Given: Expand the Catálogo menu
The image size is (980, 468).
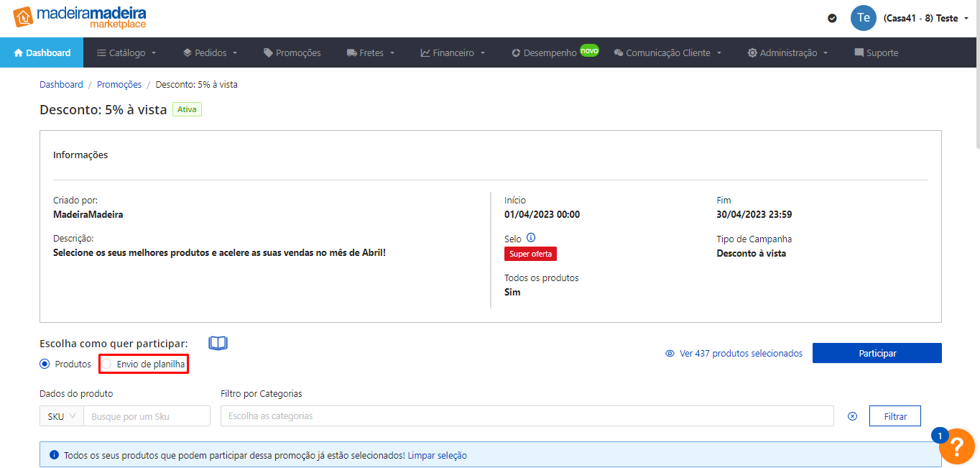Looking at the screenshot, I should point(126,52).
